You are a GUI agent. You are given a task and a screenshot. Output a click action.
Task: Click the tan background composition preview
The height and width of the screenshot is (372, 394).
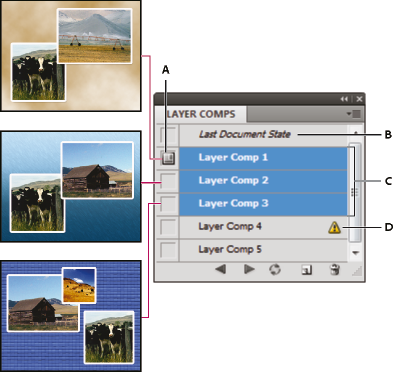(x=70, y=55)
